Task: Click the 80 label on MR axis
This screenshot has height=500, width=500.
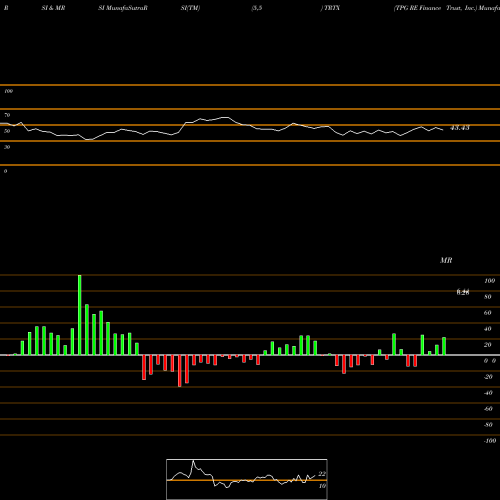Action: tap(488, 297)
